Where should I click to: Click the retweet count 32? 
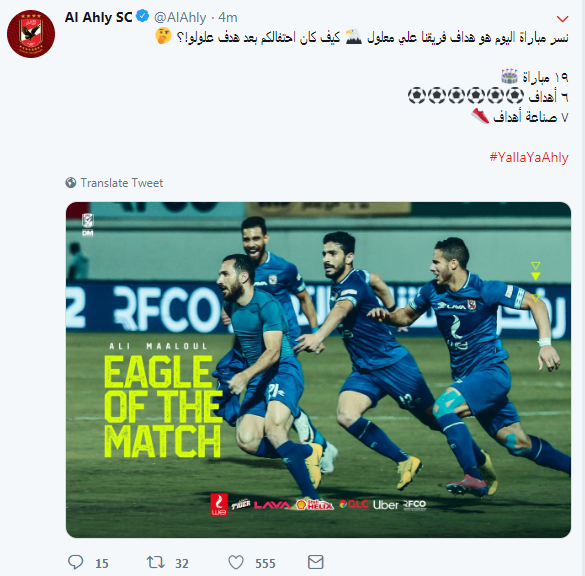tap(182, 563)
